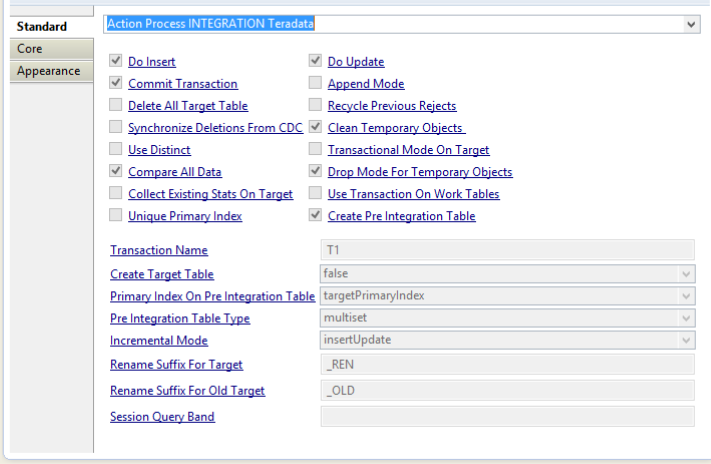Click the Transaction Name field showing T1

pos(507,250)
